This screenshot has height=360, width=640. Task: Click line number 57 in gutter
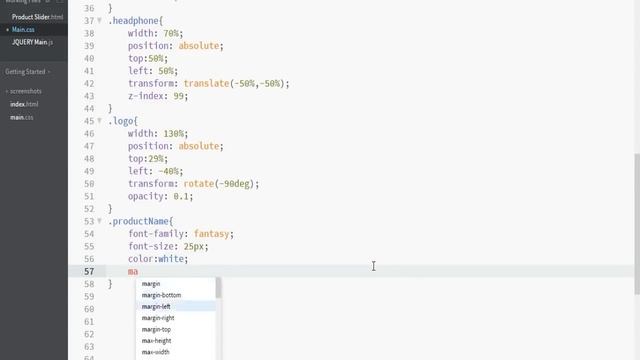pos(89,272)
